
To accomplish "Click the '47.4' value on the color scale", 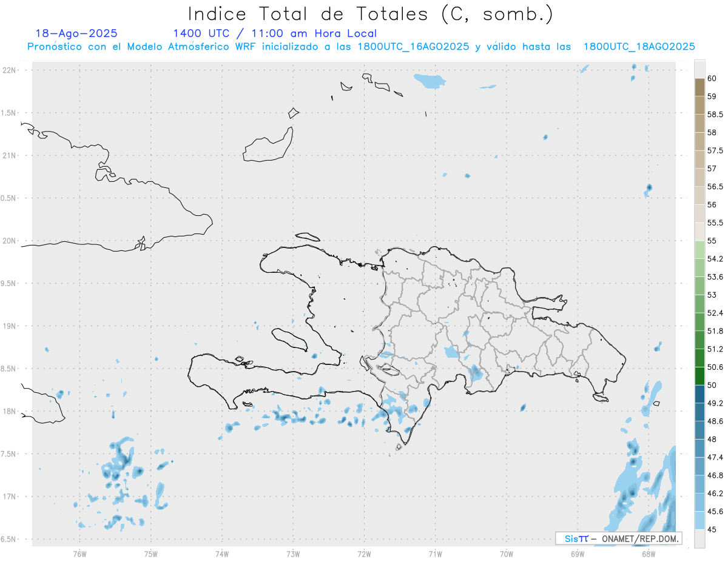I will point(715,457).
